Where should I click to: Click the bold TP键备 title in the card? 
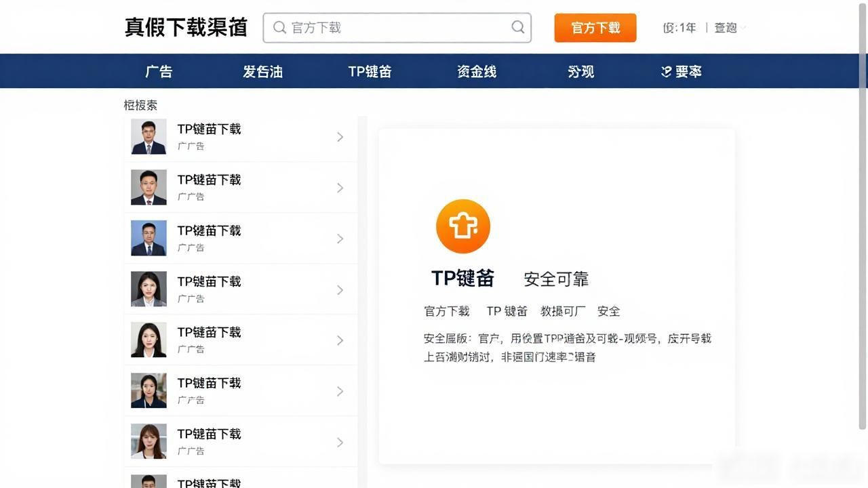463,278
